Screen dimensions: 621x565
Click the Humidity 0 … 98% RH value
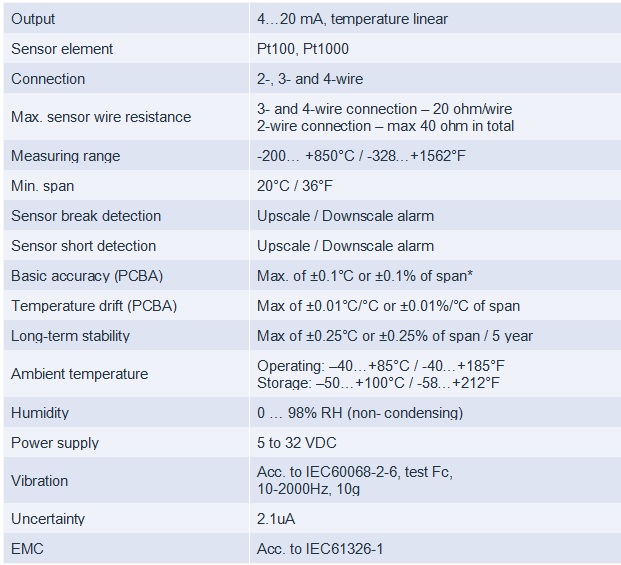point(360,413)
